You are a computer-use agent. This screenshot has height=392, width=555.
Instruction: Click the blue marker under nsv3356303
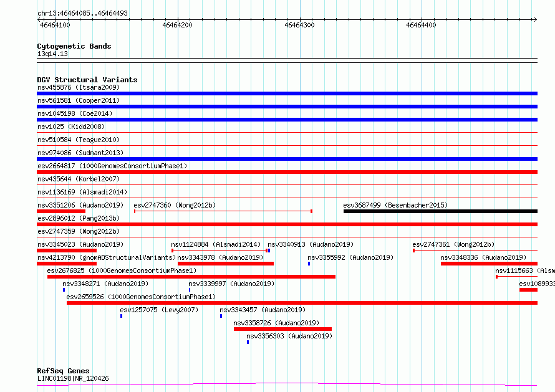pyautogui.click(x=248, y=342)
